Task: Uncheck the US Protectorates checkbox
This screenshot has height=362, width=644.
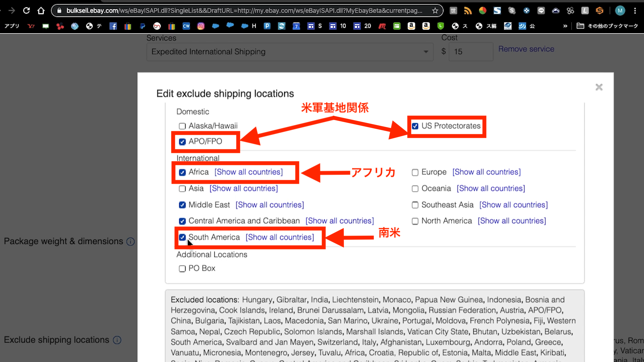Action: pyautogui.click(x=415, y=126)
